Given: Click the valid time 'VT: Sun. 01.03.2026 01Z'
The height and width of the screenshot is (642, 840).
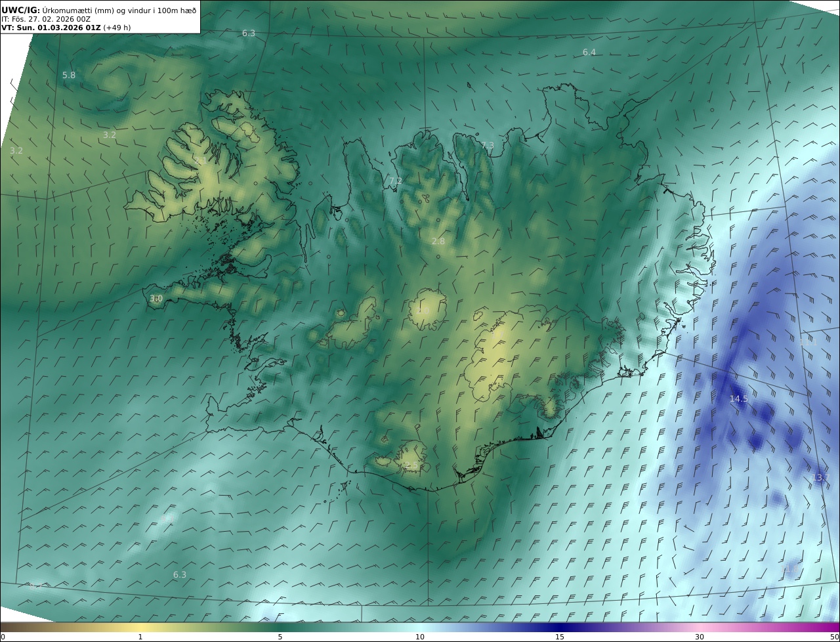Looking at the screenshot, I should tap(51, 28).
